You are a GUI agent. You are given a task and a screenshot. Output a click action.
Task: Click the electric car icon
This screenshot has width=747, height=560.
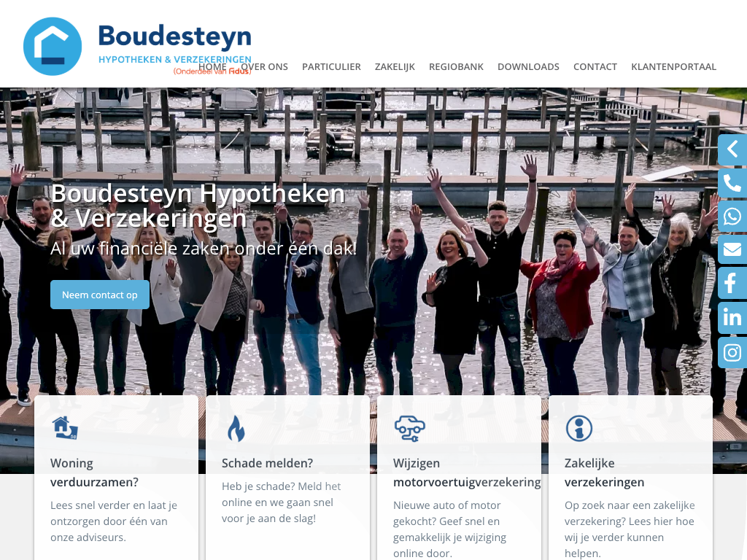[409, 428]
